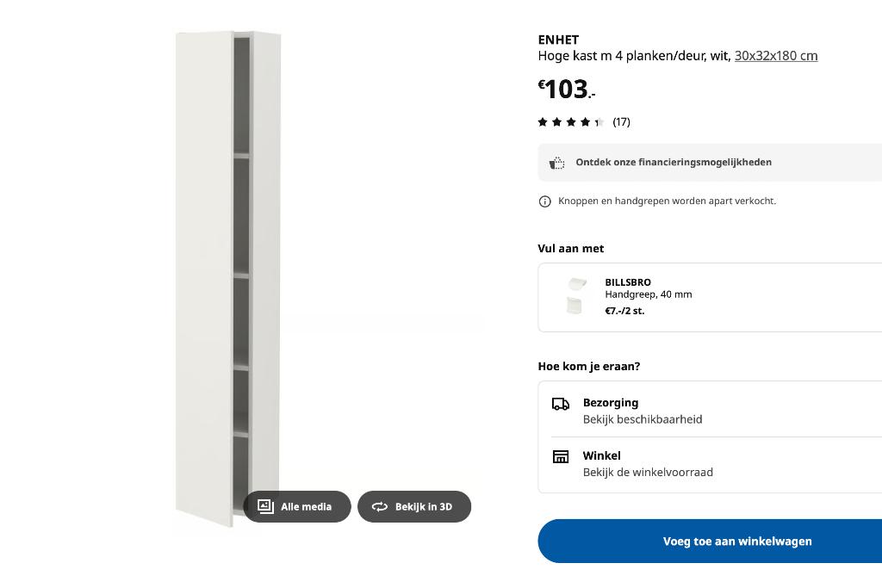Click the delivery truck icon next to Bezorging
This screenshot has height=588, width=882.
[561, 403]
